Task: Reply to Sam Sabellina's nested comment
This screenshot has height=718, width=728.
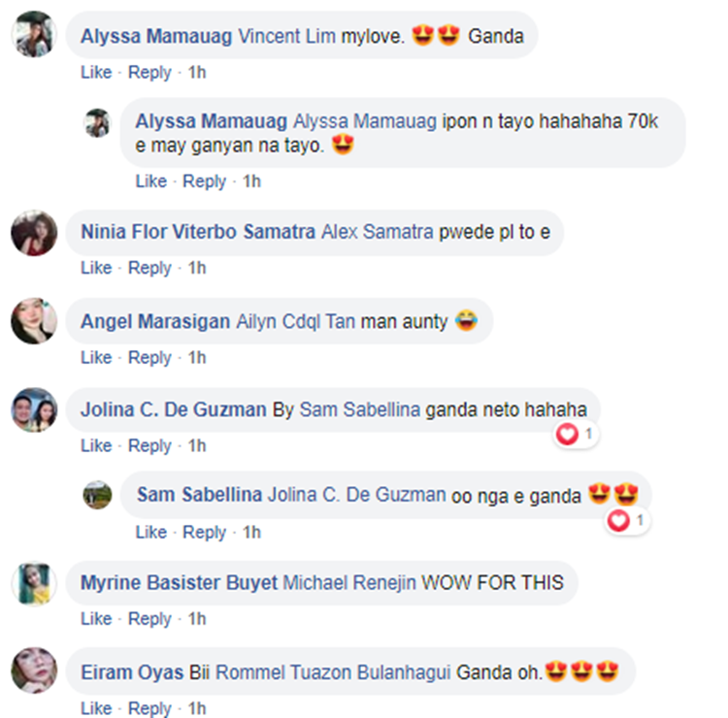Action: (204, 532)
